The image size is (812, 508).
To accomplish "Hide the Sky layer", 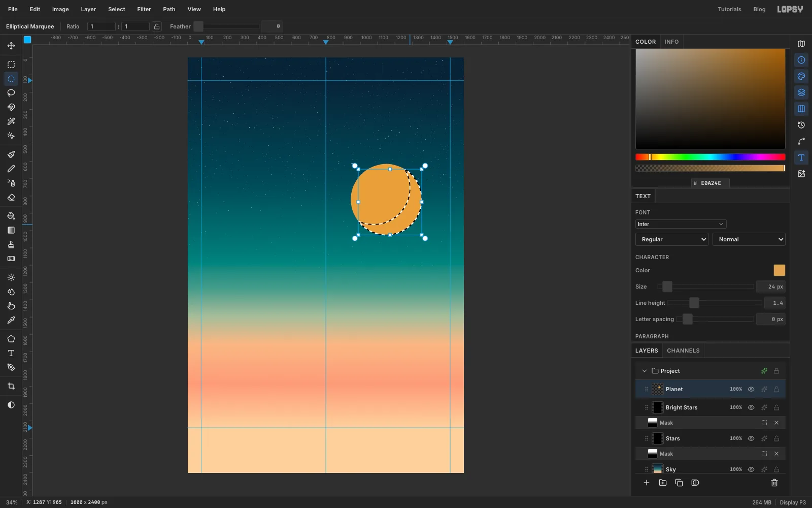I will pos(751,469).
